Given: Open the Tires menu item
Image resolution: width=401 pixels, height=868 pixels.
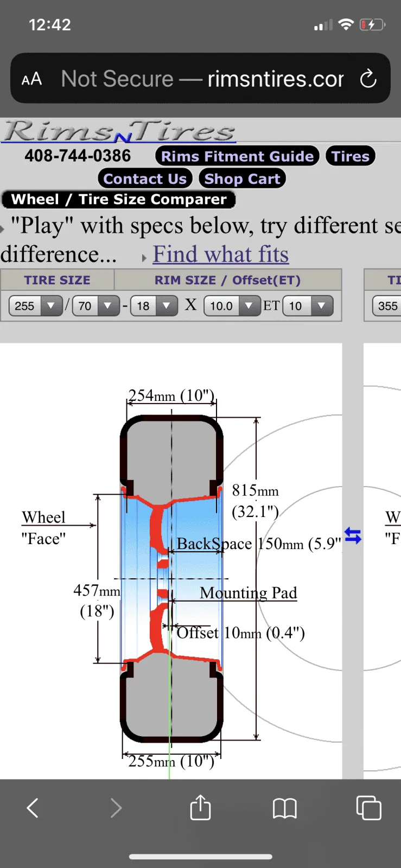Looking at the screenshot, I should click(351, 156).
